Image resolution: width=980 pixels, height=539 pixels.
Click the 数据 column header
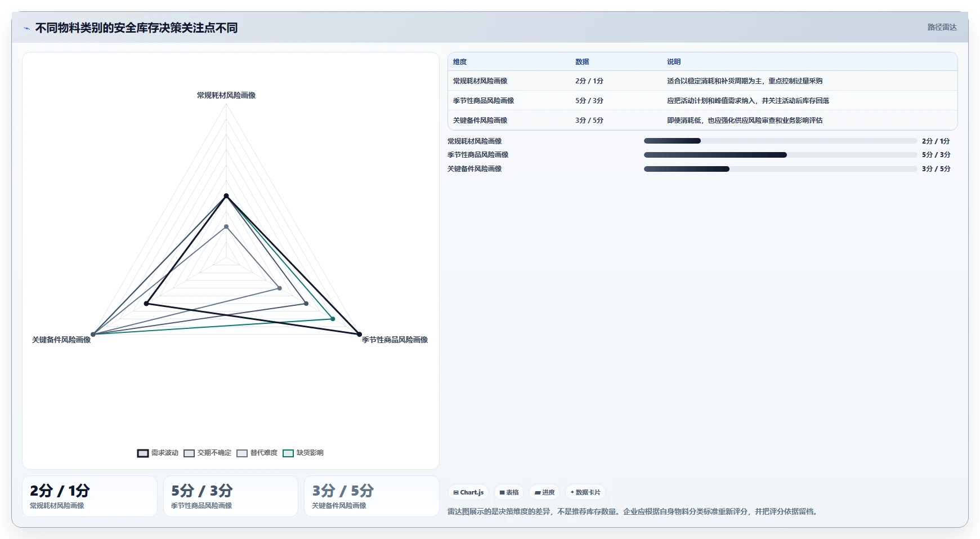click(582, 62)
